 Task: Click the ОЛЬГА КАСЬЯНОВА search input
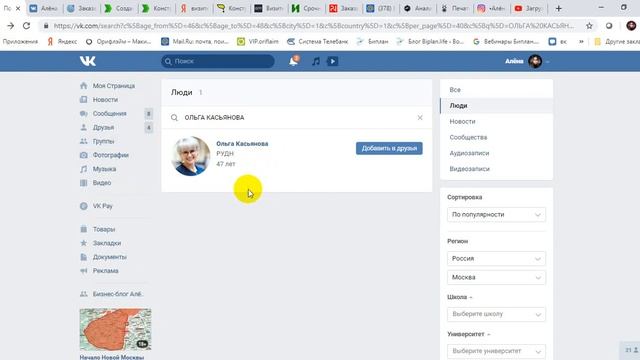coord(297,118)
